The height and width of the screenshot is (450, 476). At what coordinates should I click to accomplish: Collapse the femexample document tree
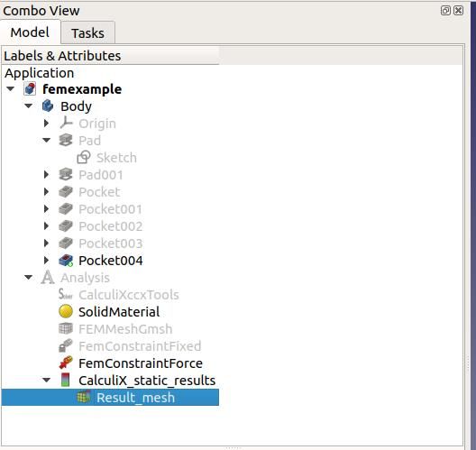10,89
